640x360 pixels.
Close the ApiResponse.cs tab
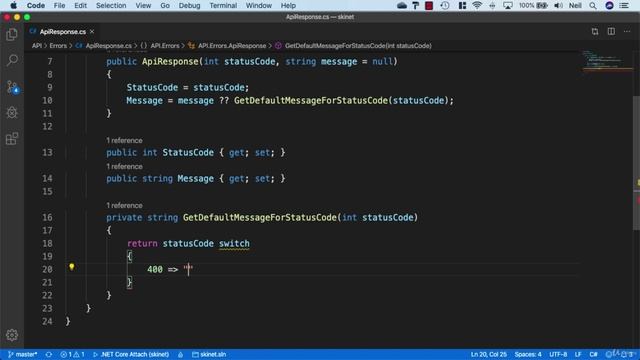(92, 31)
